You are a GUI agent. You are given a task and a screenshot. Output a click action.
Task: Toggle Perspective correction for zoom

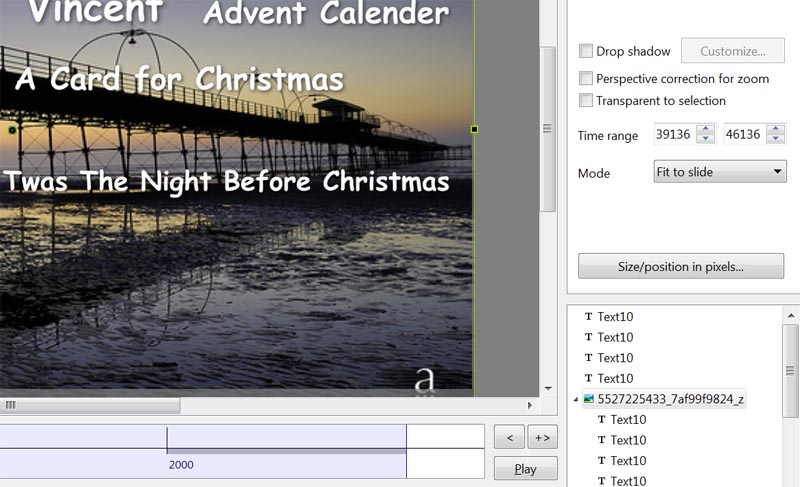pos(586,78)
